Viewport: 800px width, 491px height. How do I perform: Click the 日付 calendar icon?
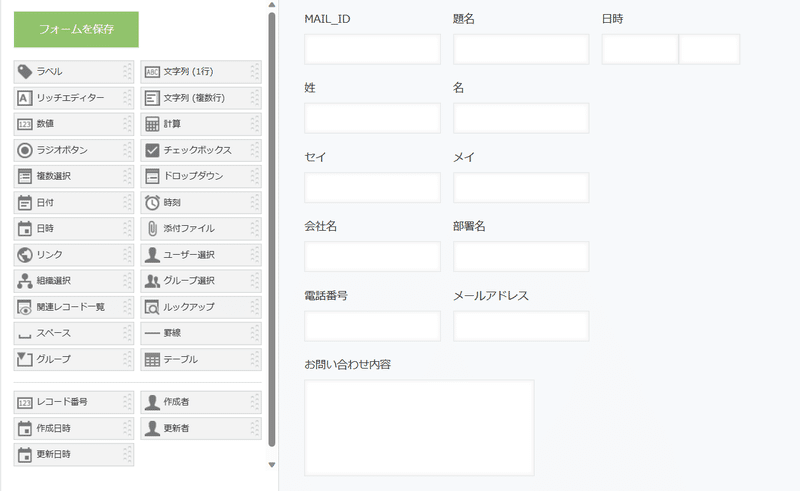point(24,203)
